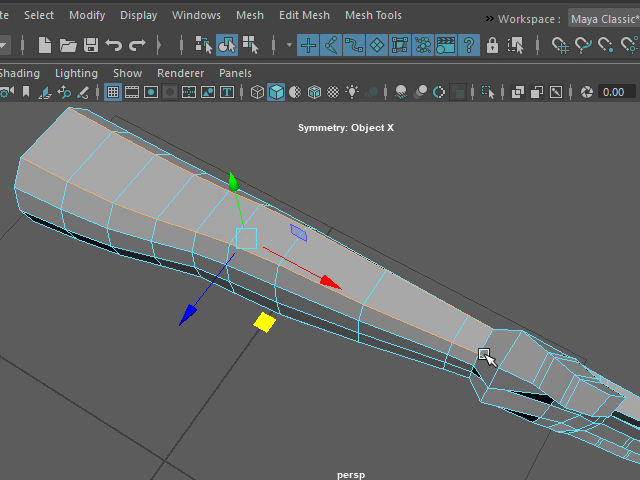Click the Edit Mesh menu
Image resolution: width=640 pixels, height=480 pixels.
[304, 15]
